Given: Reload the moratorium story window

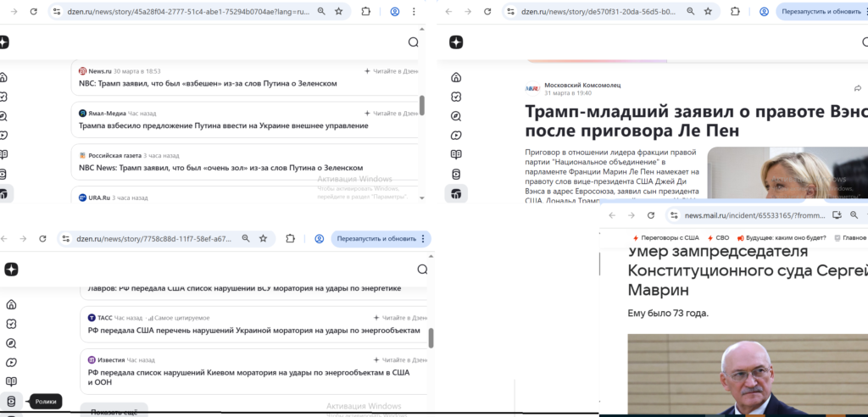Looking at the screenshot, I should coord(42,239).
